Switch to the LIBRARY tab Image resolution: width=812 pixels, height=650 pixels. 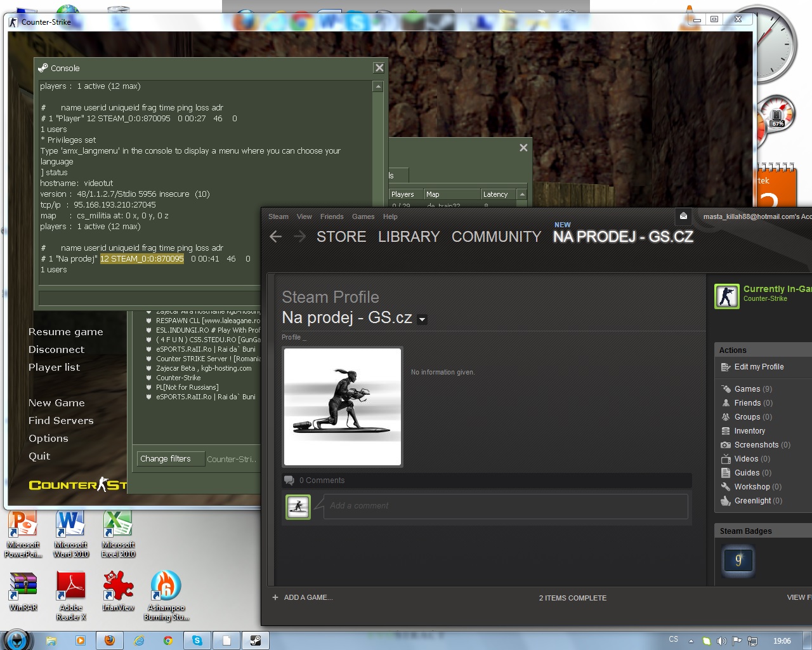click(409, 237)
